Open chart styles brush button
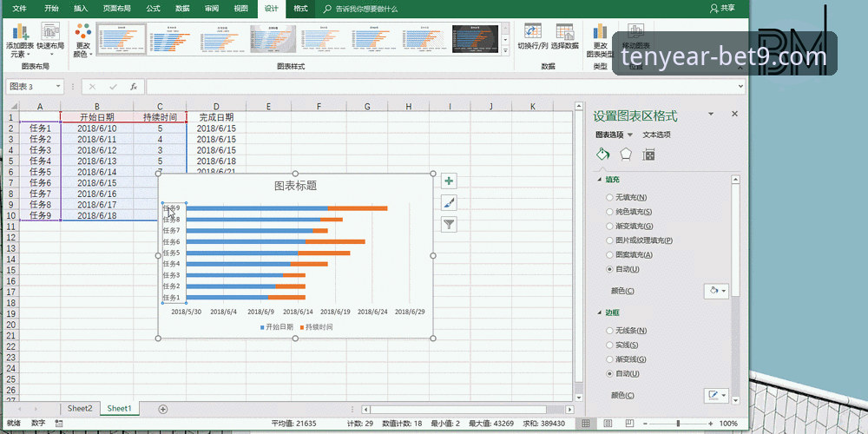 click(x=449, y=202)
